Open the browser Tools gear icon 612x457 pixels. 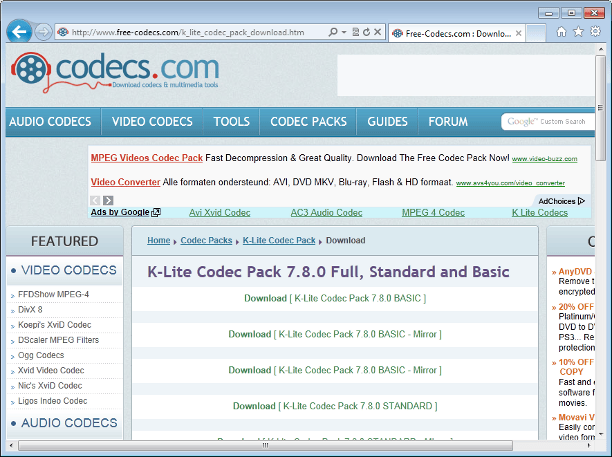[x=595, y=31]
